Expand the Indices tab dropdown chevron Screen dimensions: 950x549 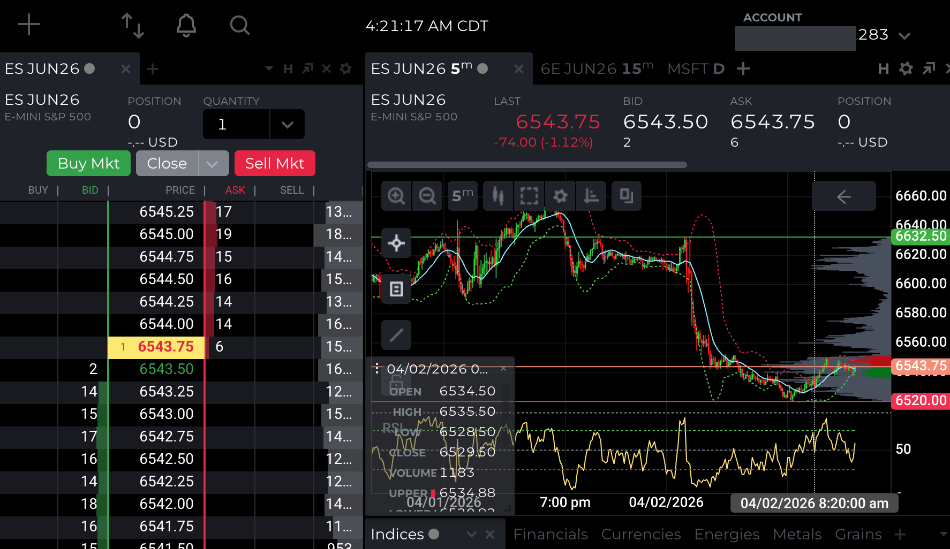(x=471, y=534)
